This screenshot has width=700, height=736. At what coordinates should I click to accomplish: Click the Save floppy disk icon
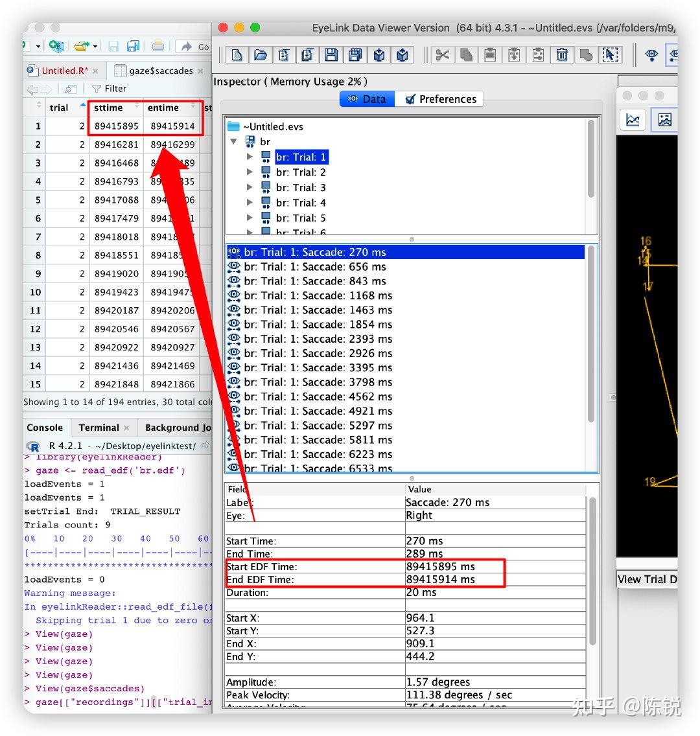tap(331, 55)
